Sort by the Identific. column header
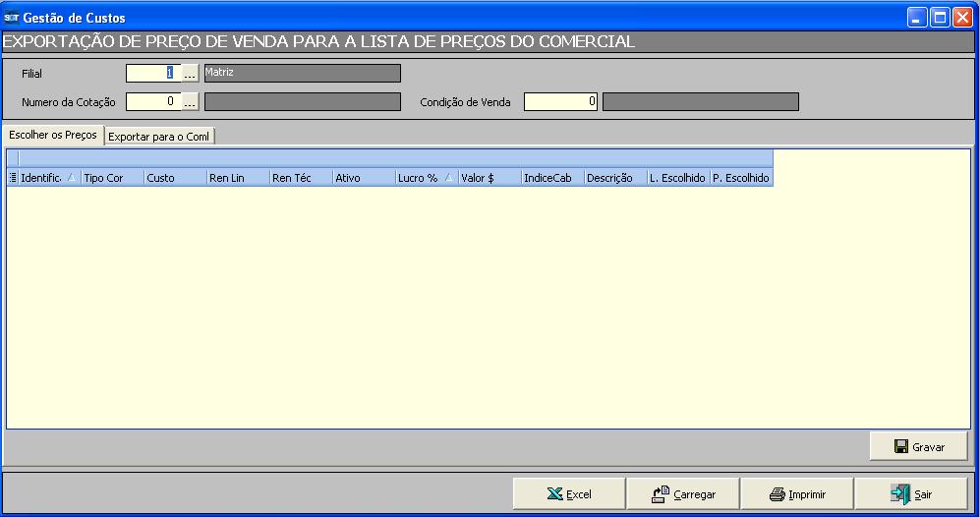The width and height of the screenshot is (980, 517). [42, 178]
